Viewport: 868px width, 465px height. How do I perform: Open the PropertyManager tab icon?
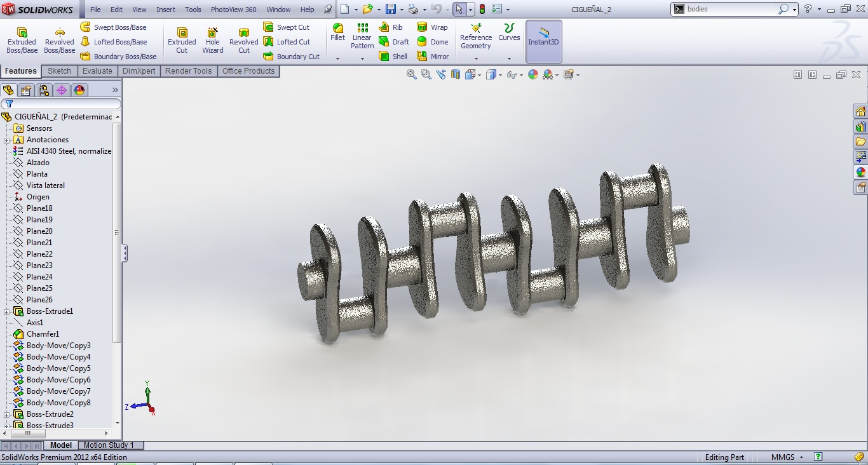(x=26, y=90)
